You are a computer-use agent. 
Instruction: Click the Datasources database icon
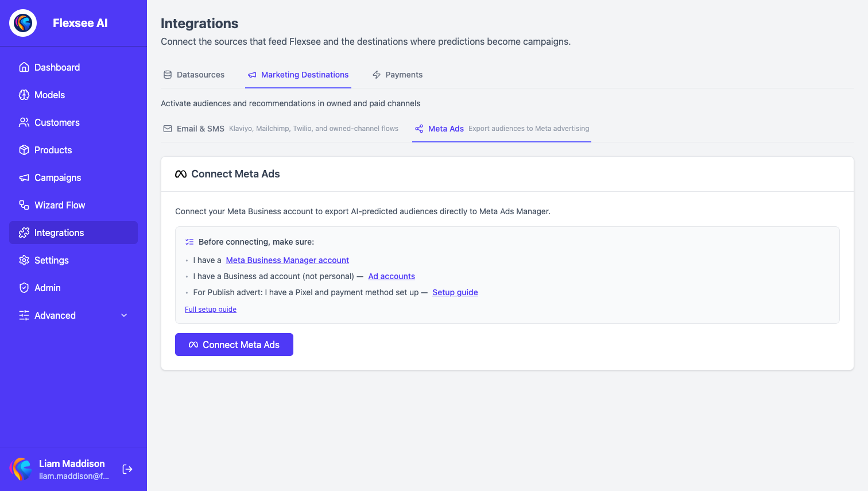point(168,75)
